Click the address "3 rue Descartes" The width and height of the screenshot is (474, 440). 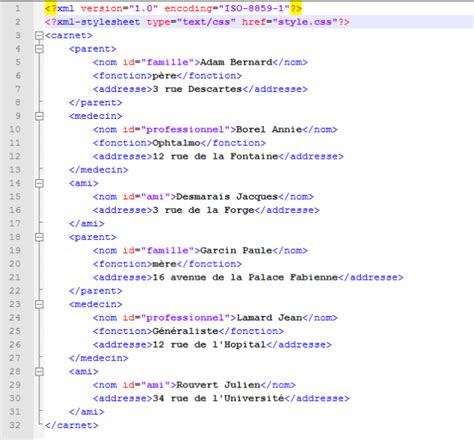pyautogui.click(x=197, y=89)
